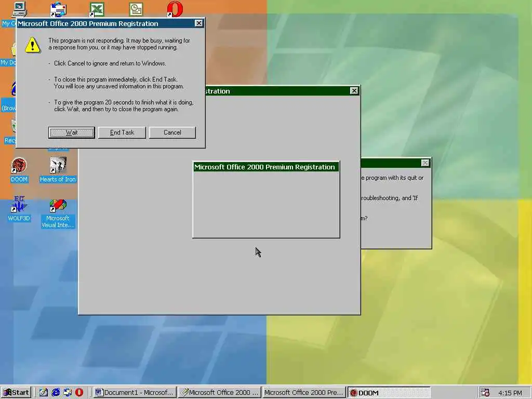
Task: Open the WOLF3D desktop shortcut
Action: point(19,209)
